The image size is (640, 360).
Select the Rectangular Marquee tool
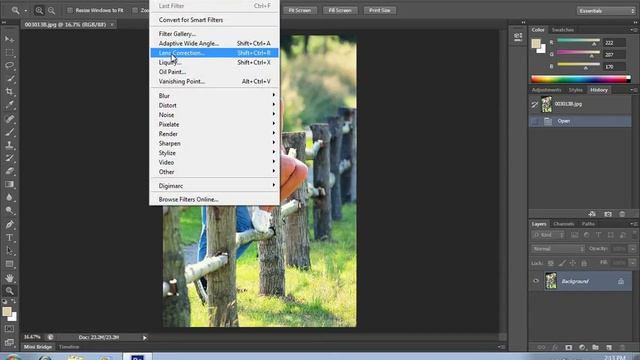[x=9, y=52]
